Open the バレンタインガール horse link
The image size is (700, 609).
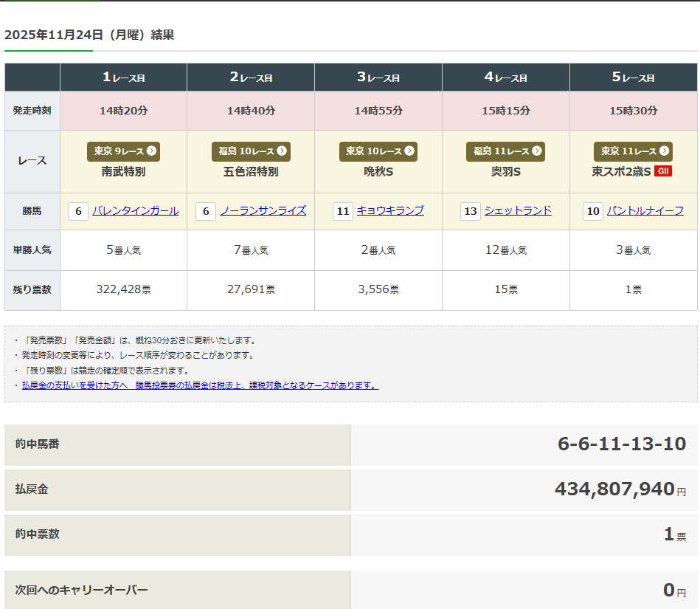point(135,211)
